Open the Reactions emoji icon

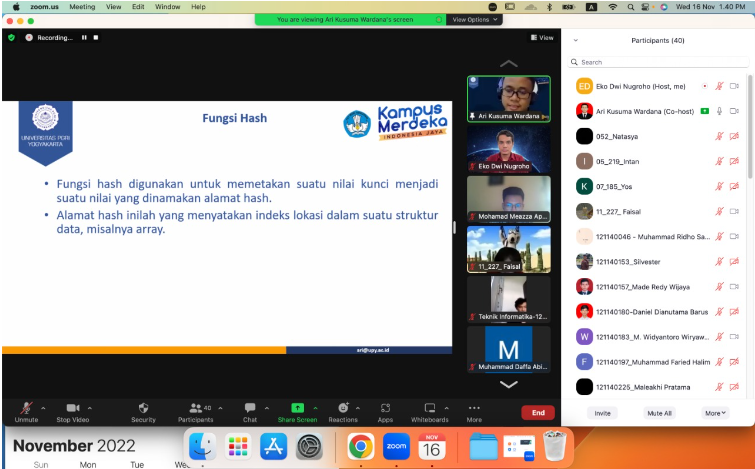point(343,408)
